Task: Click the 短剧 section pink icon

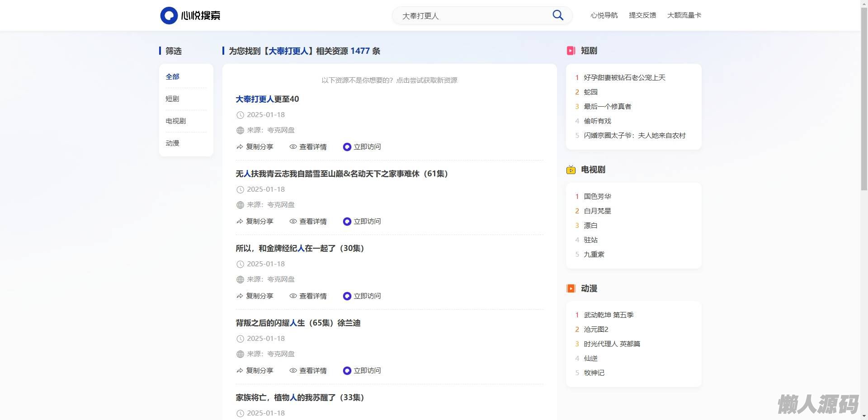Action: coord(571,51)
